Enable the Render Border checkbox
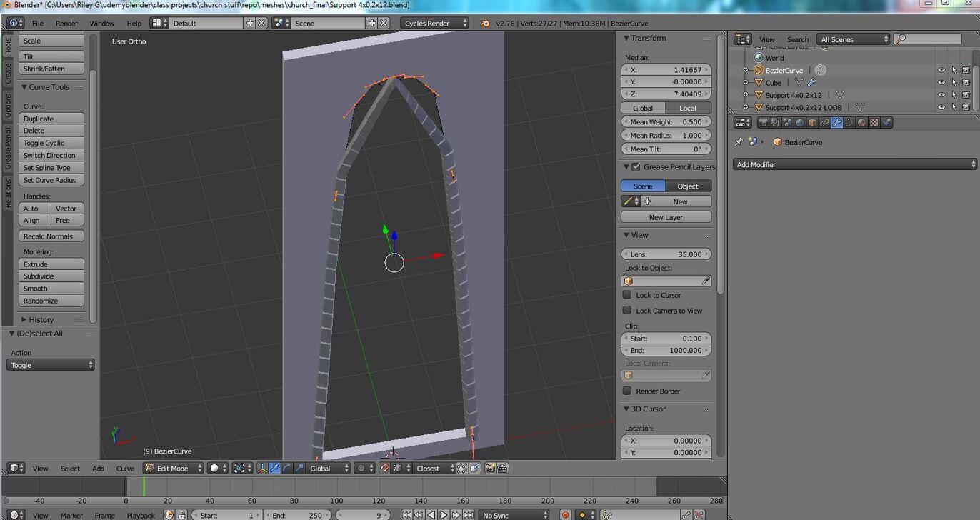This screenshot has height=520, width=980. [627, 391]
